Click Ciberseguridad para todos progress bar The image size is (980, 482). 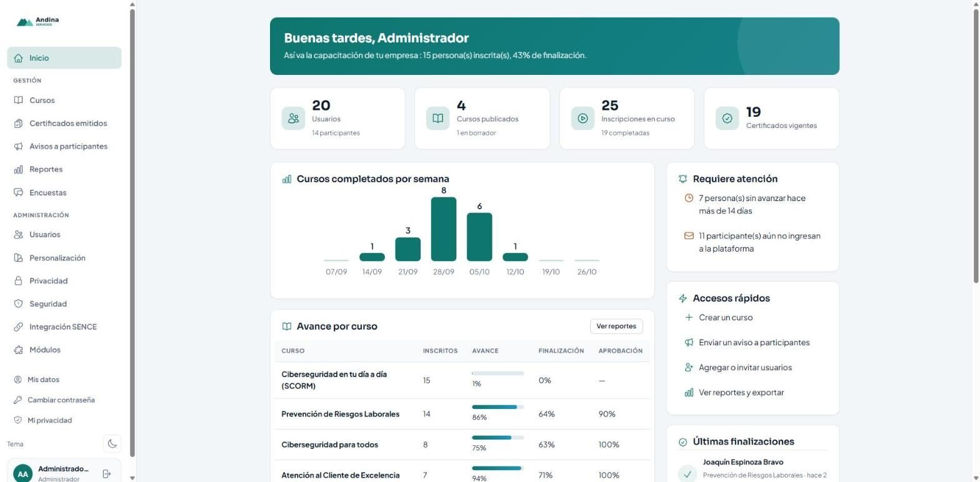(x=497, y=438)
